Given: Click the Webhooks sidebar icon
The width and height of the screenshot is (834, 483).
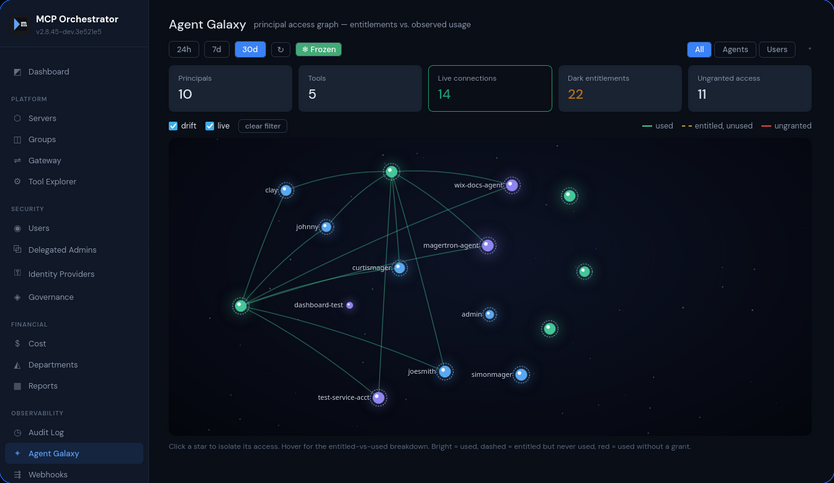Looking at the screenshot, I should tap(17, 474).
